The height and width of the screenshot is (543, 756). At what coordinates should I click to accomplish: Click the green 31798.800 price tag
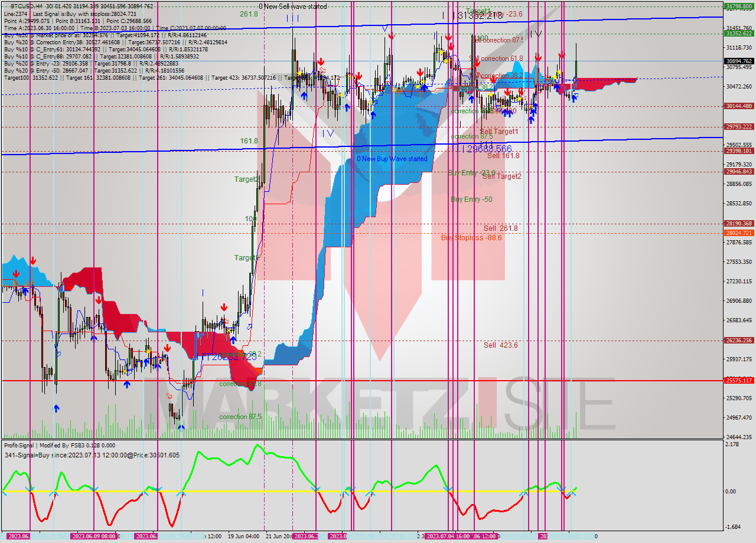pos(739,6)
